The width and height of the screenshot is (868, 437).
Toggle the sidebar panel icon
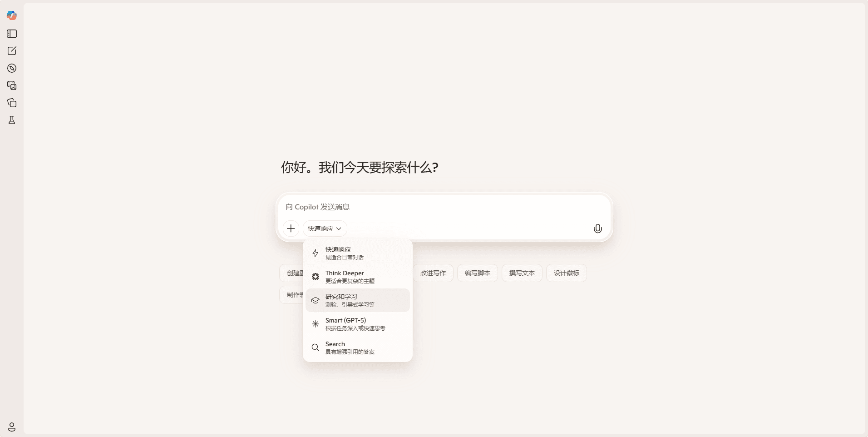(12, 34)
